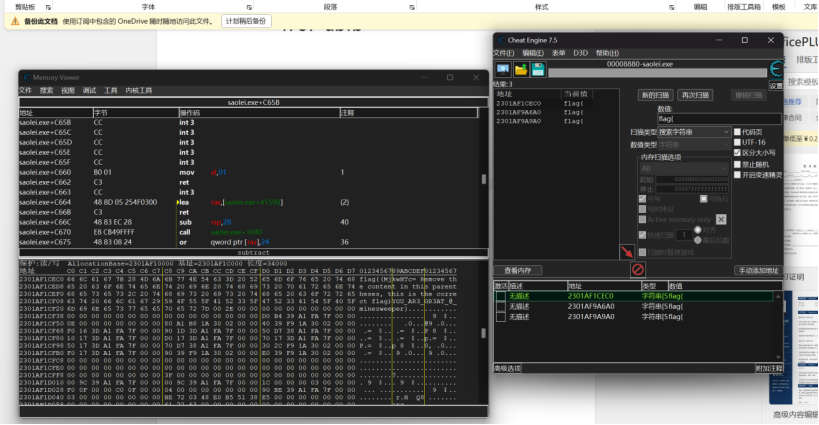Click the 附加注释 button

click(x=769, y=369)
